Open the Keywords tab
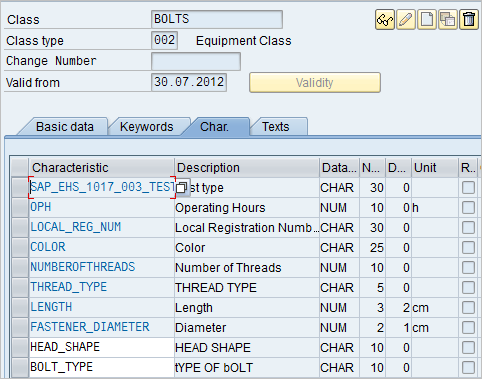The width and height of the screenshot is (482, 379). click(x=146, y=127)
